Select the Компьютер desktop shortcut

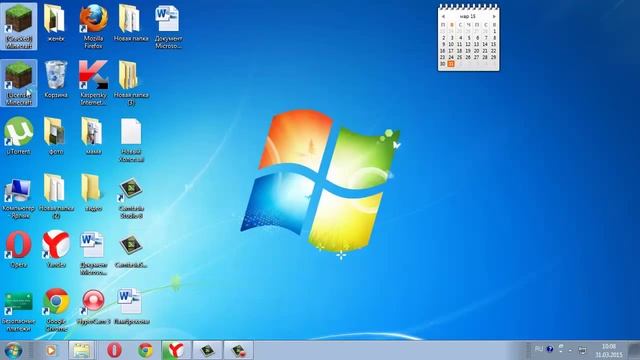(19, 197)
